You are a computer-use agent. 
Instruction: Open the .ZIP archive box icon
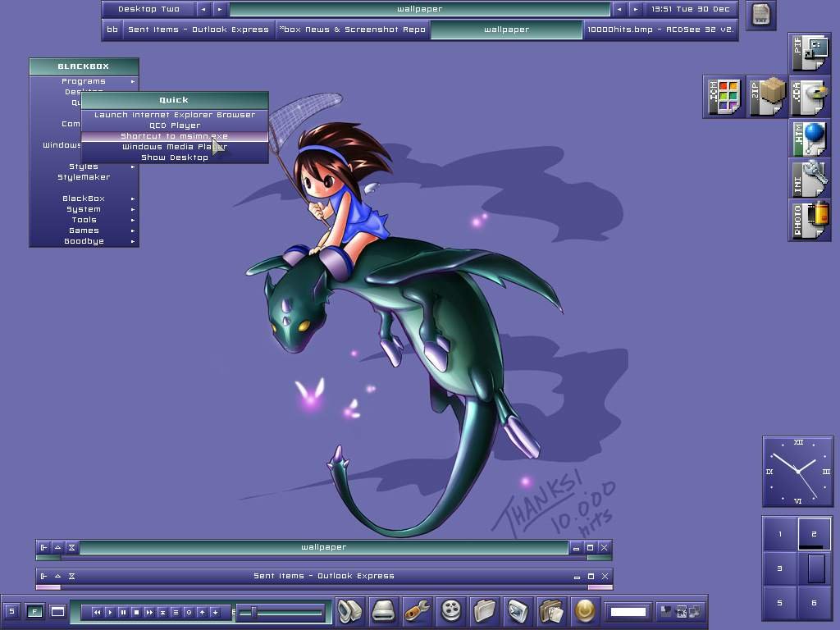[767, 97]
